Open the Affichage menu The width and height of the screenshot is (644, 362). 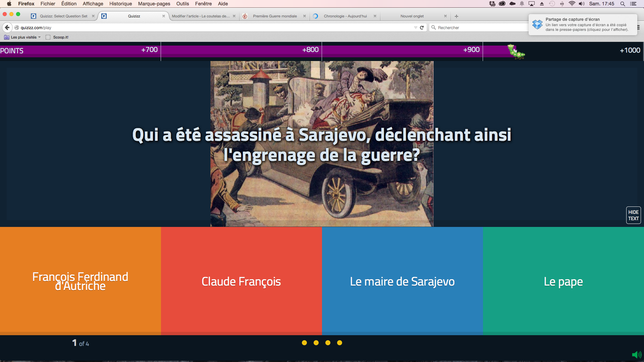pyautogui.click(x=93, y=4)
